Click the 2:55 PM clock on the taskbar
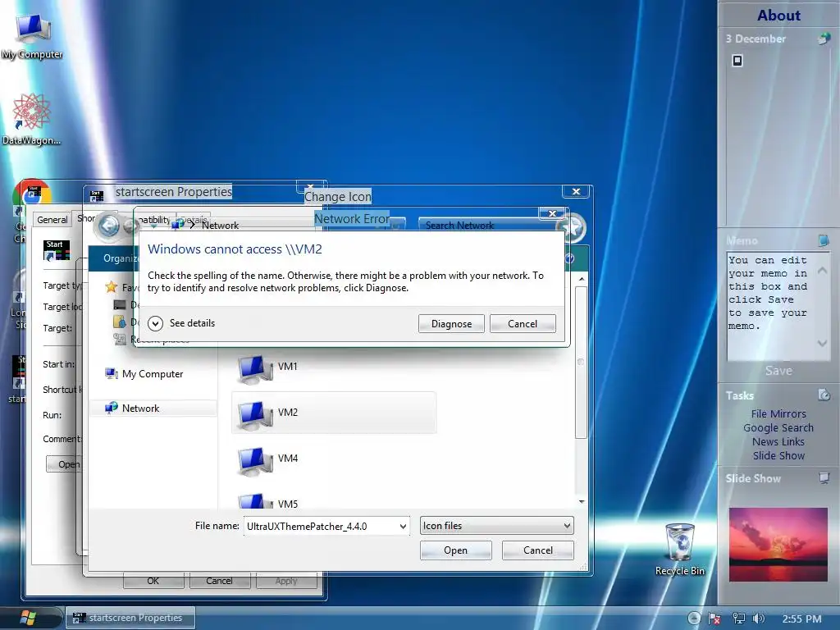This screenshot has width=840, height=630. point(801,619)
